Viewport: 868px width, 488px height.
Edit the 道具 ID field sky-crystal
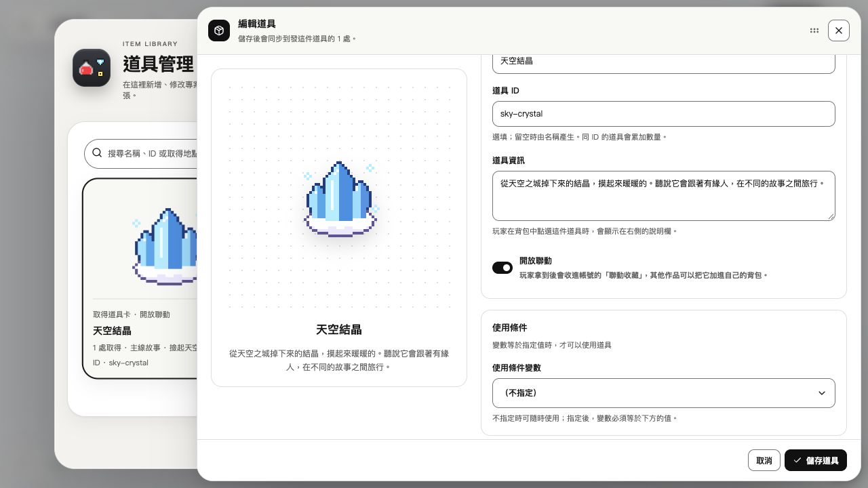tap(663, 114)
